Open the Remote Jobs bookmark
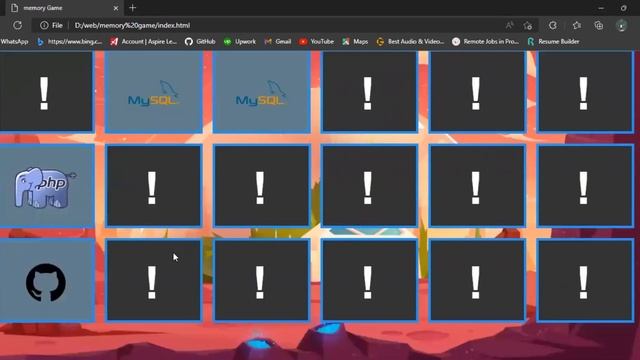Image resolution: width=640 pixels, height=360 pixels. click(486, 42)
